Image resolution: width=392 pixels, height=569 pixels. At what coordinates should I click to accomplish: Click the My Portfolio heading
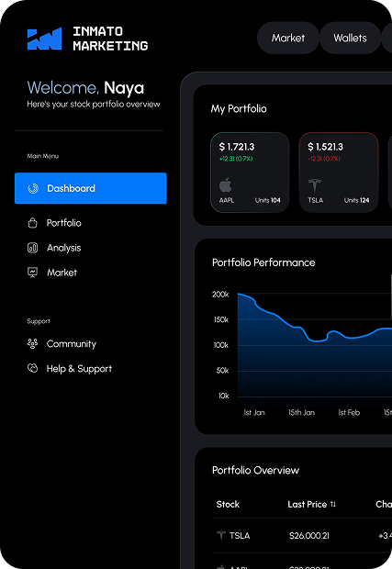[x=239, y=109]
